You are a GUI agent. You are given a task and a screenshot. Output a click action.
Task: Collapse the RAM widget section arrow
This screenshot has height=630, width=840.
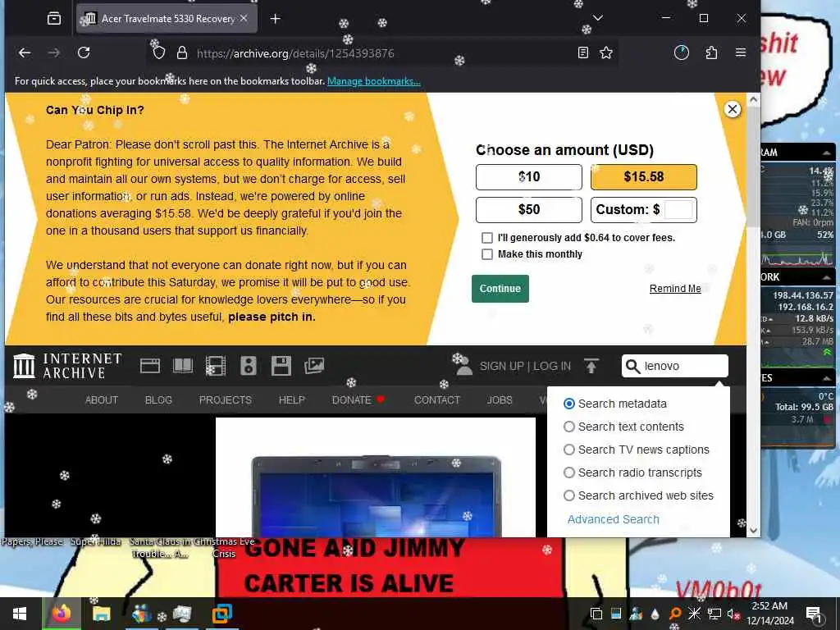click(x=827, y=153)
